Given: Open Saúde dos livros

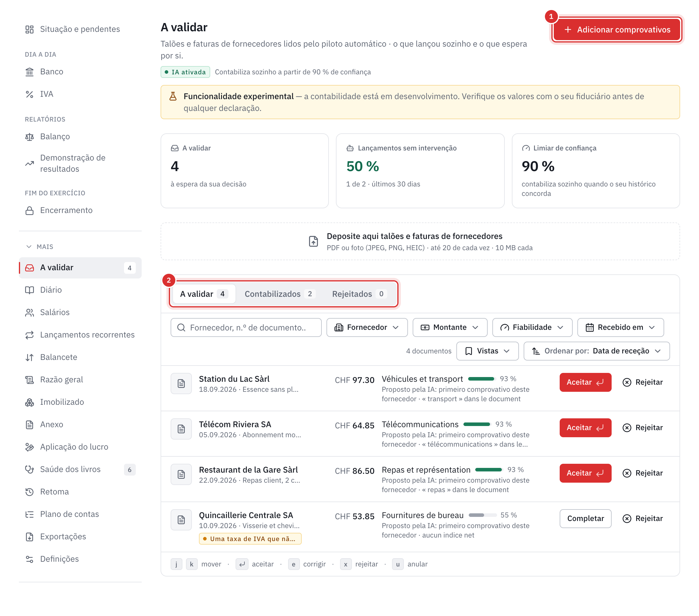Looking at the screenshot, I should click(80, 469).
